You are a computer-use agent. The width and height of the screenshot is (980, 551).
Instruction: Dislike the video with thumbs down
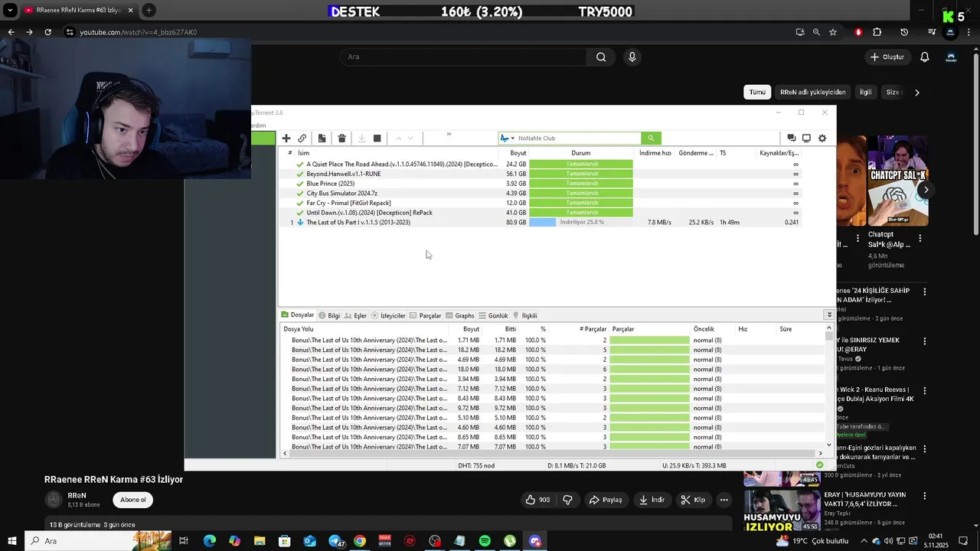(x=568, y=500)
